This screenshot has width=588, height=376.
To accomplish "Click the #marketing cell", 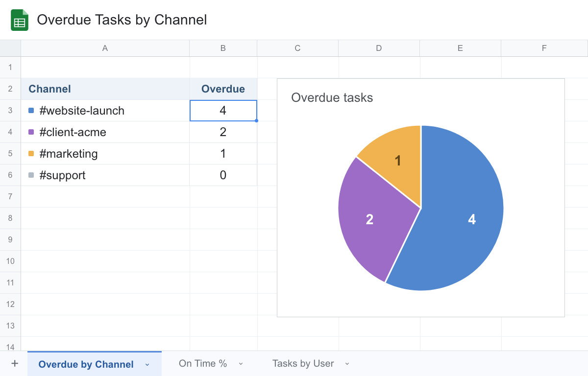I will (x=105, y=154).
